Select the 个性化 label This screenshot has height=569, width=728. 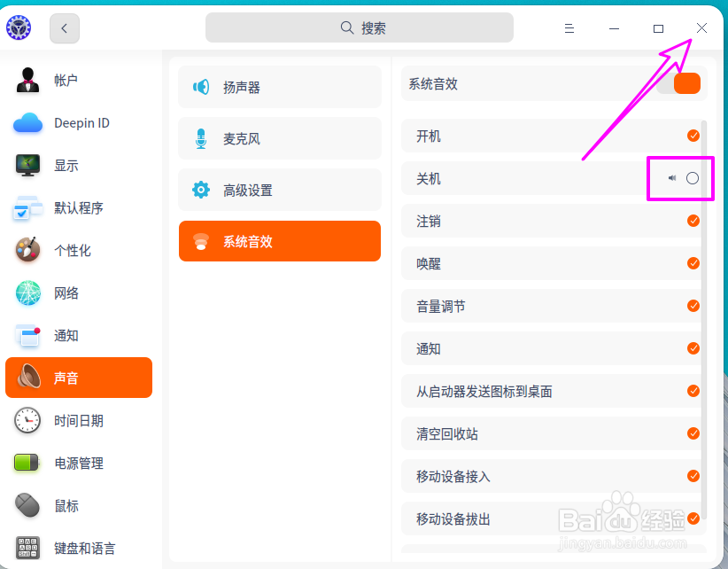(x=73, y=251)
